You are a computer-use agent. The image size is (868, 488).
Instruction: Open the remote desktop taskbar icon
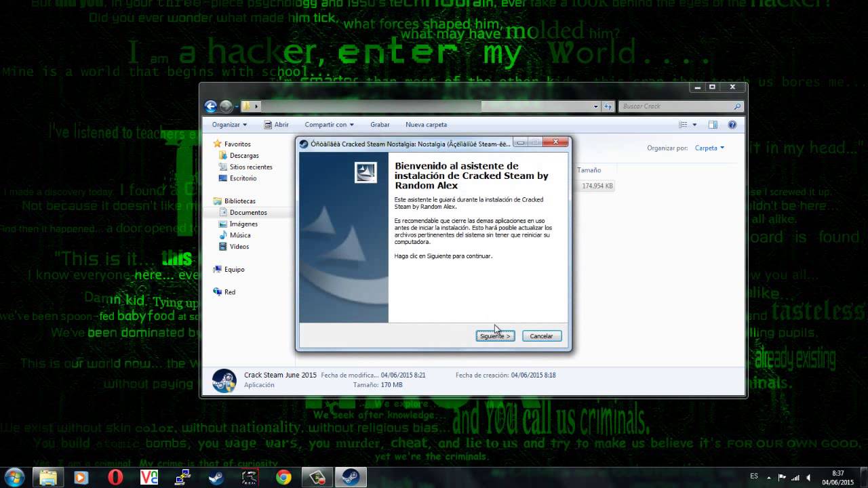(182, 477)
